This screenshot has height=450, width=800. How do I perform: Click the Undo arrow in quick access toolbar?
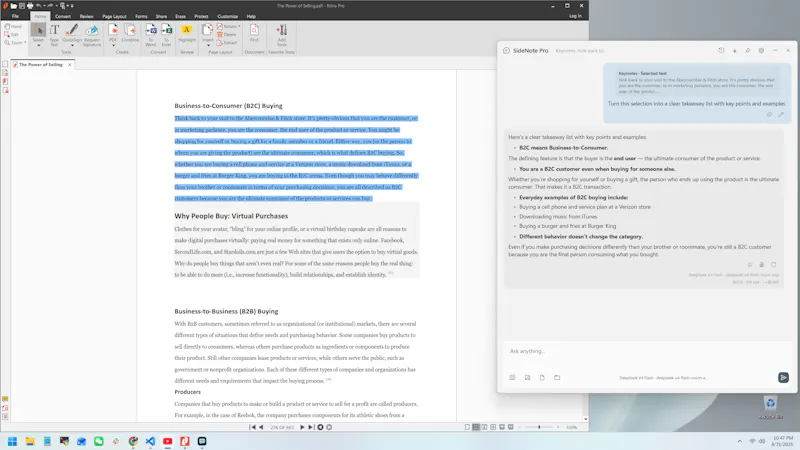tap(38, 6)
